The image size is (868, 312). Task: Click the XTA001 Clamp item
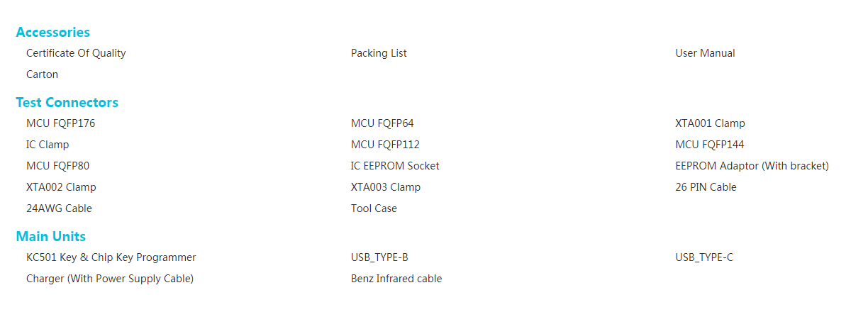pos(710,123)
